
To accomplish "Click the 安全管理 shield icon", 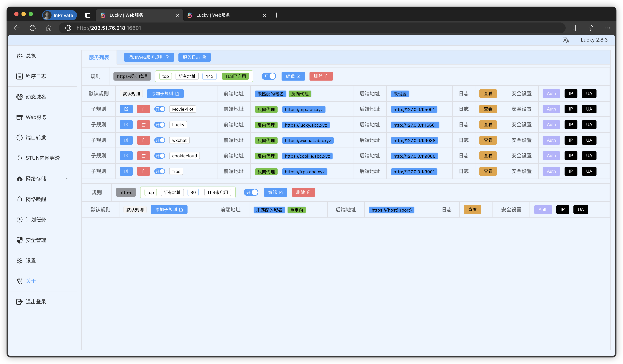I will (x=20, y=240).
